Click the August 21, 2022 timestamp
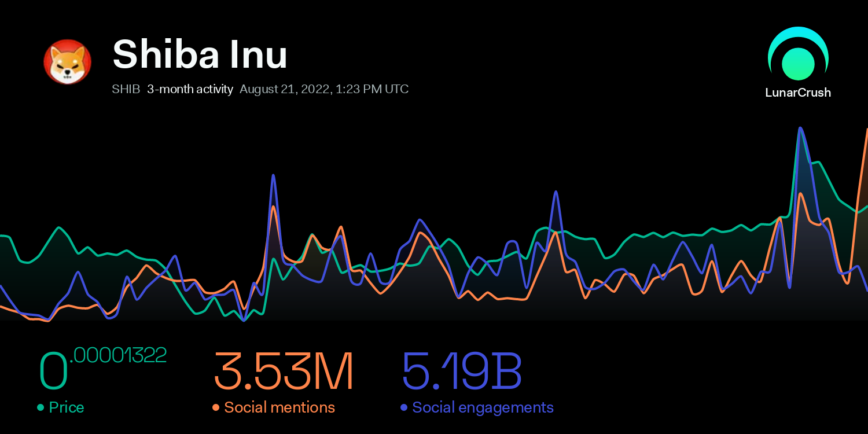 point(324,89)
